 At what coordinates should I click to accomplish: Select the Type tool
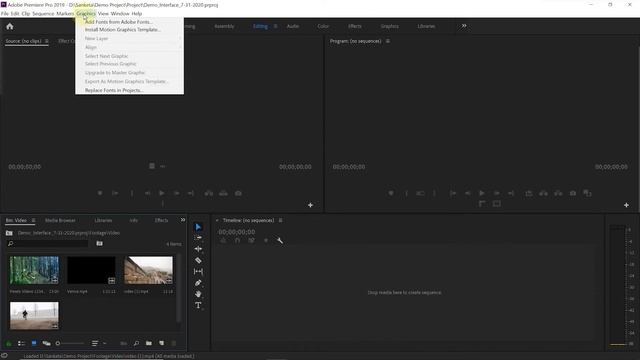coord(198,305)
